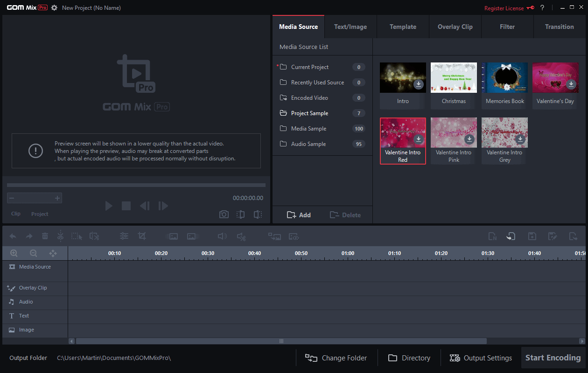Open settings gear next to GOM Mix Pro
The height and width of the screenshot is (373, 588).
click(54, 8)
